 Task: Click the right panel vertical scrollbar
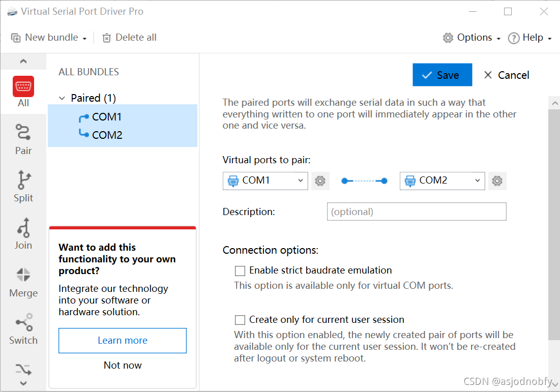click(554, 225)
